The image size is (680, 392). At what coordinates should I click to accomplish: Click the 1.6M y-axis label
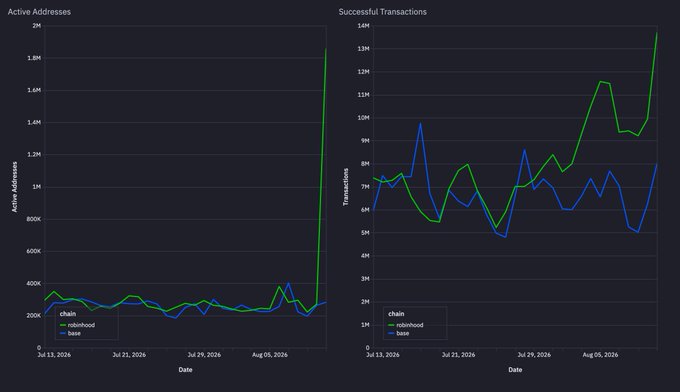(34, 90)
